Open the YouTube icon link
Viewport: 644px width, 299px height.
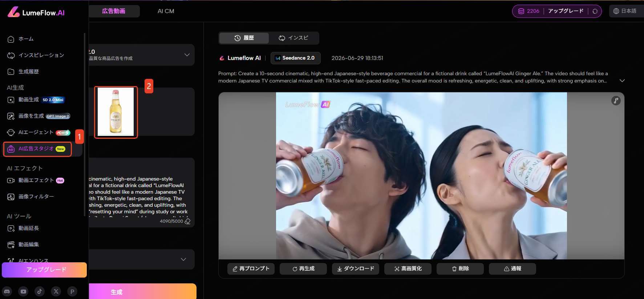tap(23, 291)
